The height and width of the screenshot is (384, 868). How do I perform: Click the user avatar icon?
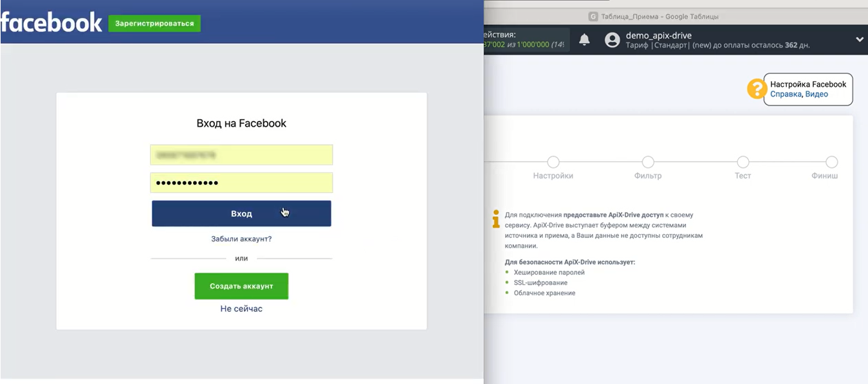612,40
